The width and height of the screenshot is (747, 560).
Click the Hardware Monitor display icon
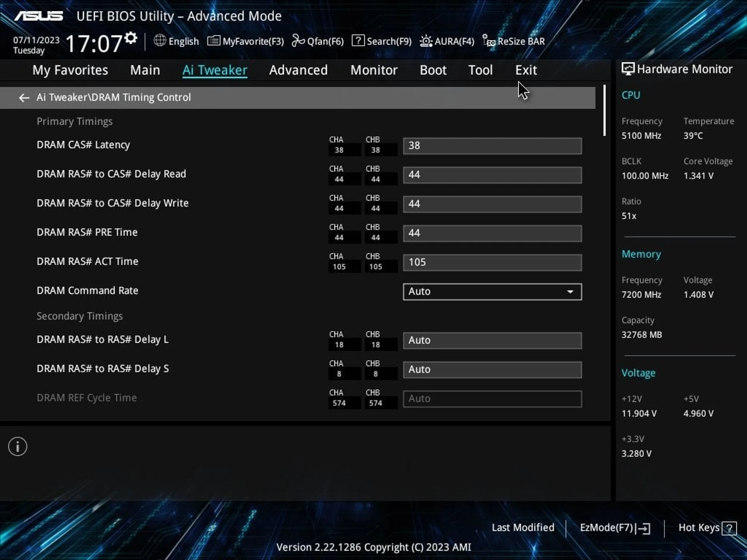(x=628, y=69)
